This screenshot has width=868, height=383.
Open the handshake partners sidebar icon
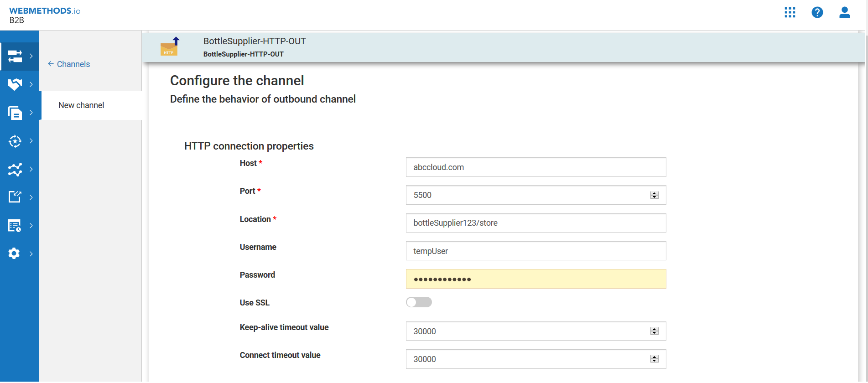click(15, 84)
